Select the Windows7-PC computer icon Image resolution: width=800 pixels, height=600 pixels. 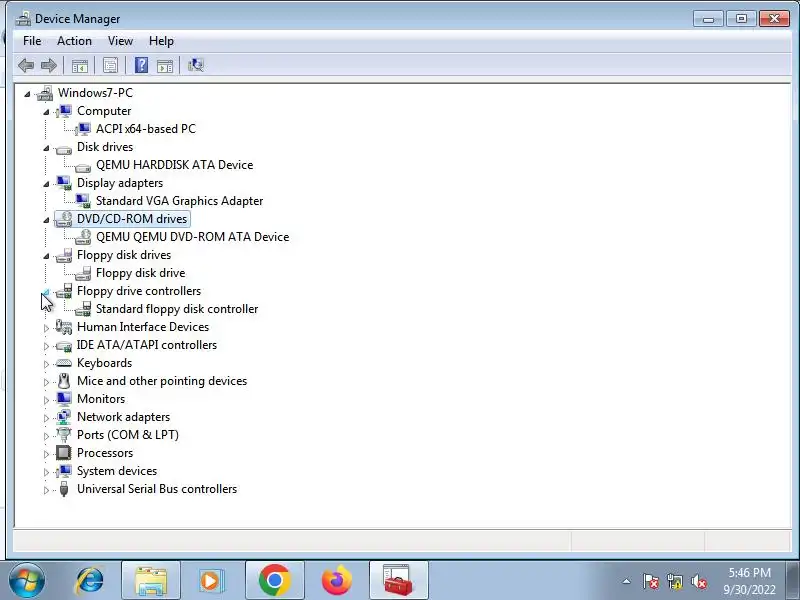[45, 93]
